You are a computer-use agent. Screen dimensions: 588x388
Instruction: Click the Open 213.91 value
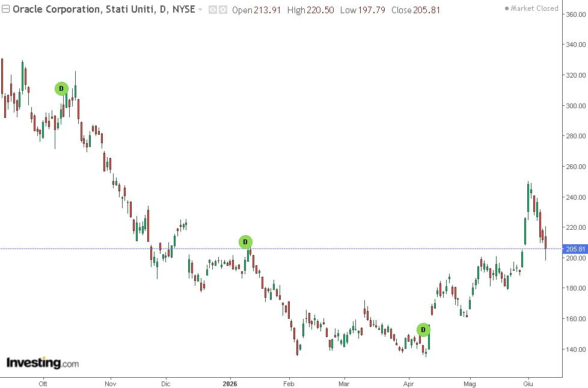tap(256, 10)
